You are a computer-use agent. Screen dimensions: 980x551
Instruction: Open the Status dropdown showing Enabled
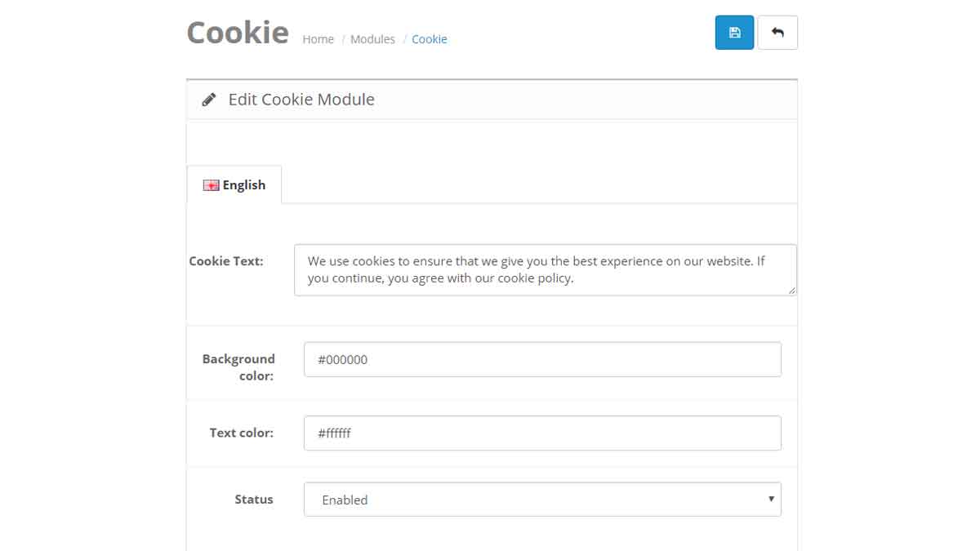(x=542, y=500)
